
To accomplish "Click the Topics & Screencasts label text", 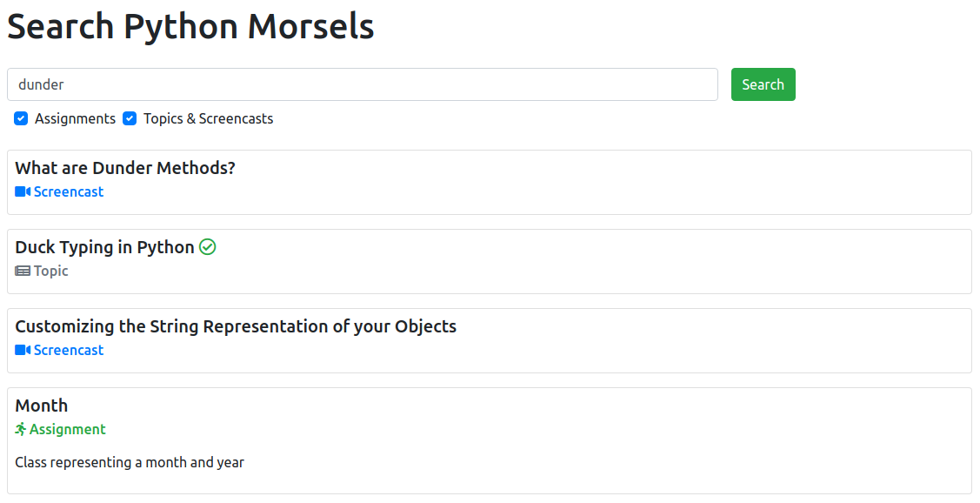I will [x=208, y=119].
